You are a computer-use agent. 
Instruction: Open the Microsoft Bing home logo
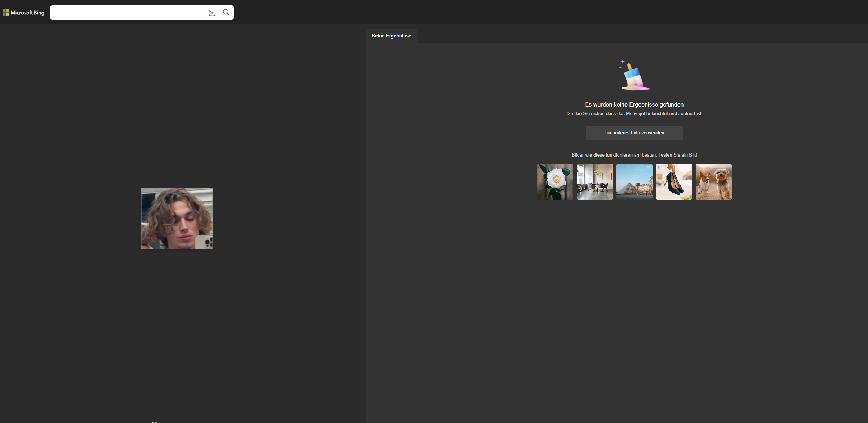click(23, 13)
